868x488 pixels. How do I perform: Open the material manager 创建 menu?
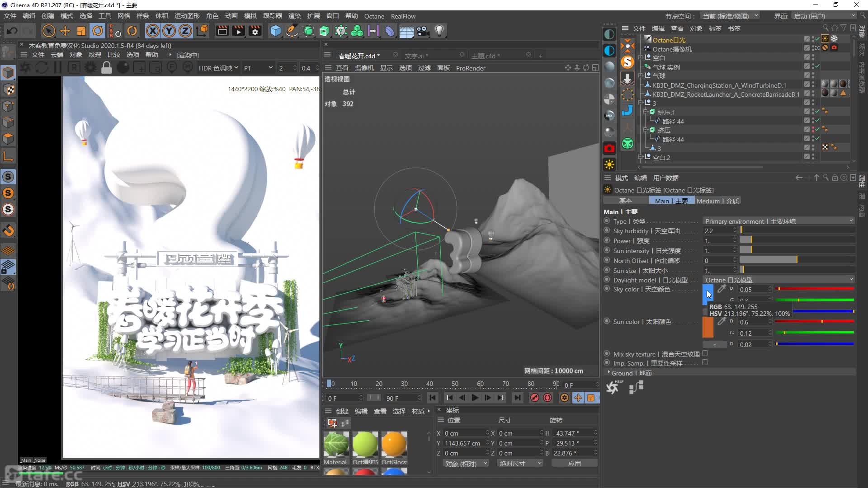click(342, 411)
